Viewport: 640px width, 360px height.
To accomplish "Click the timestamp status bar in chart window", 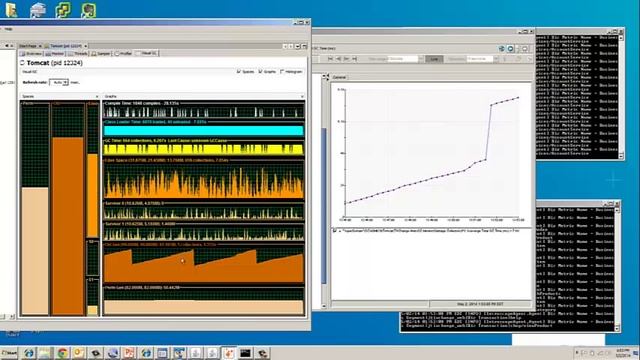I will click(480, 304).
